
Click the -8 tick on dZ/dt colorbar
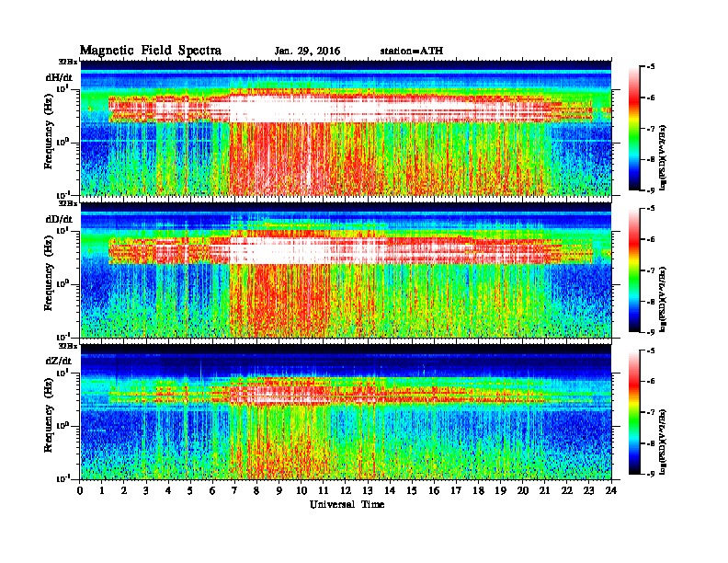pyautogui.click(x=651, y=443)
